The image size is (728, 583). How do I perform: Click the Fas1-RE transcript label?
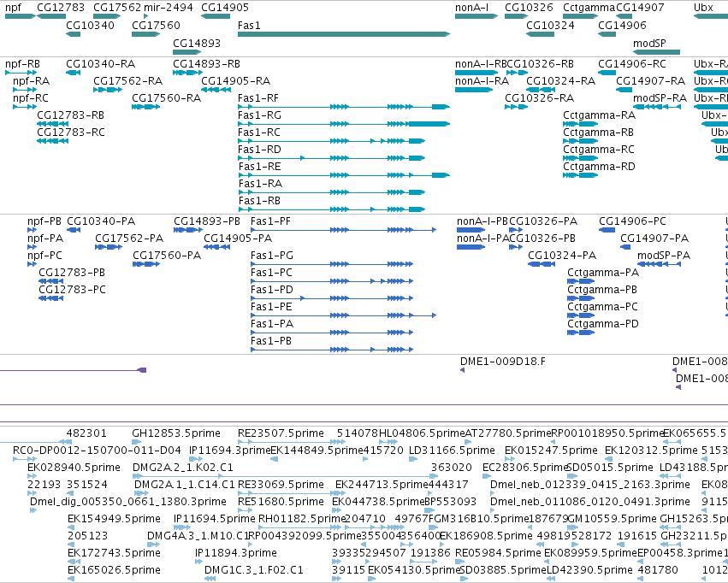click(x=259, y=167)
